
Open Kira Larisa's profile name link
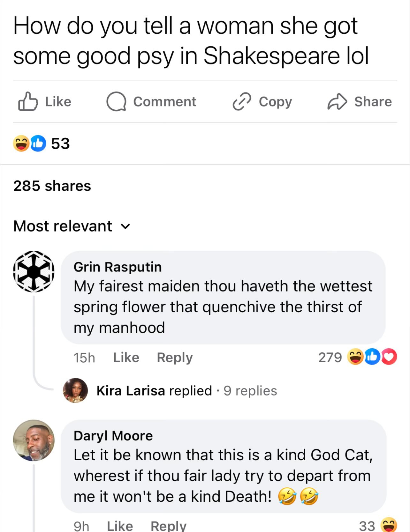(131, 391)
